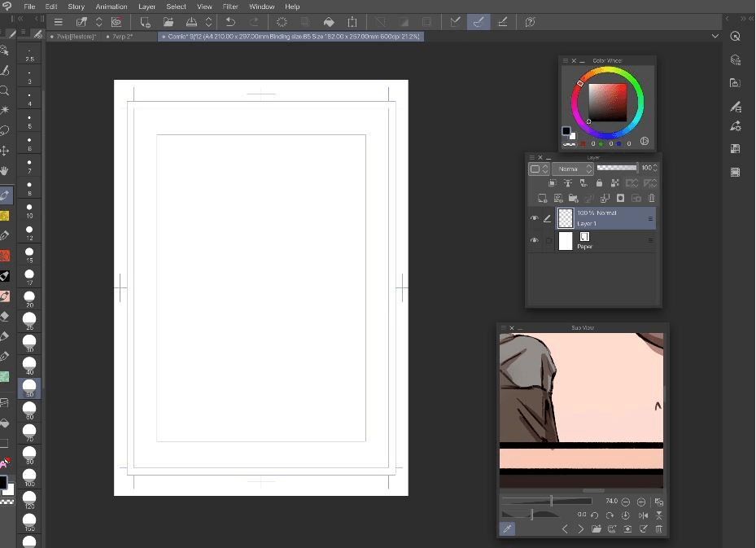Open the Filter menu
Screen dimensions: 756x548
click(230, 7)
